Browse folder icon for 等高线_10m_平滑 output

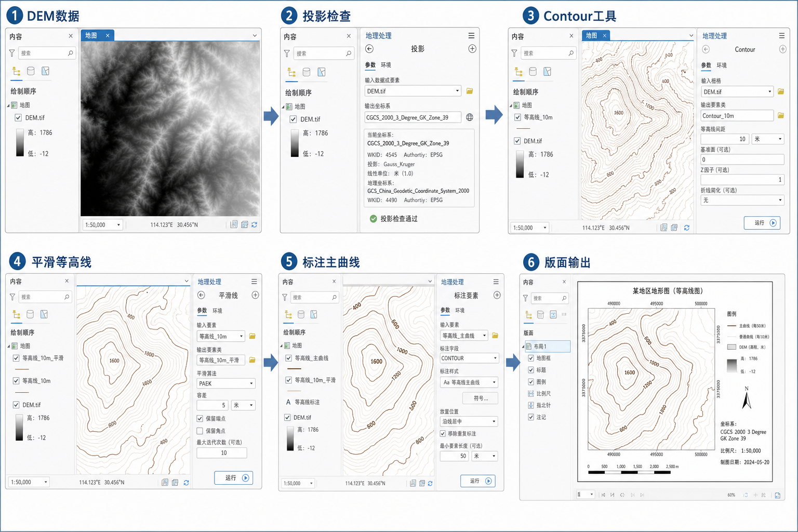coord(252,360)
